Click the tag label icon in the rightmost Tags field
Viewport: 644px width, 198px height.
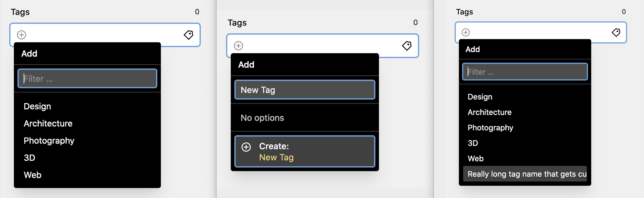click(616, 32)
